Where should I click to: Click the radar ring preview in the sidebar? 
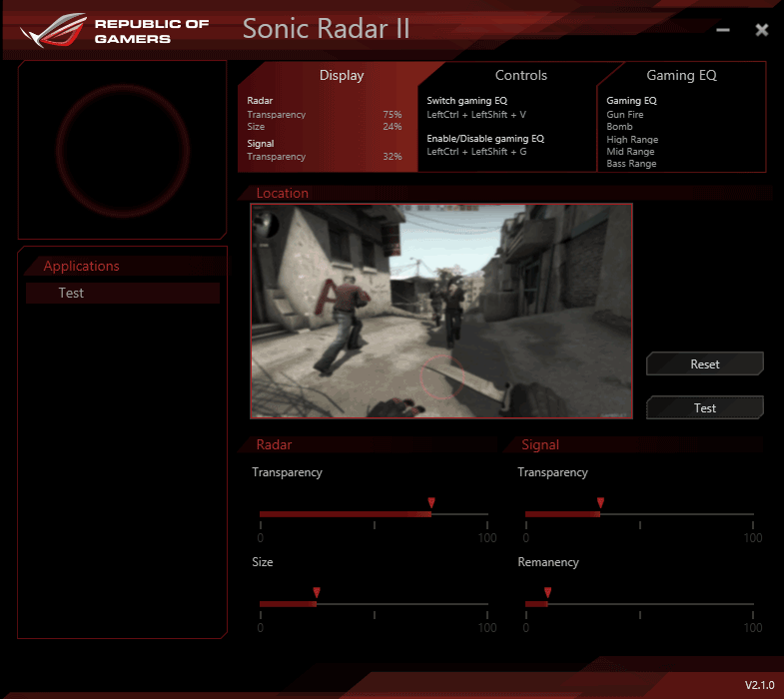click(123, 151)
